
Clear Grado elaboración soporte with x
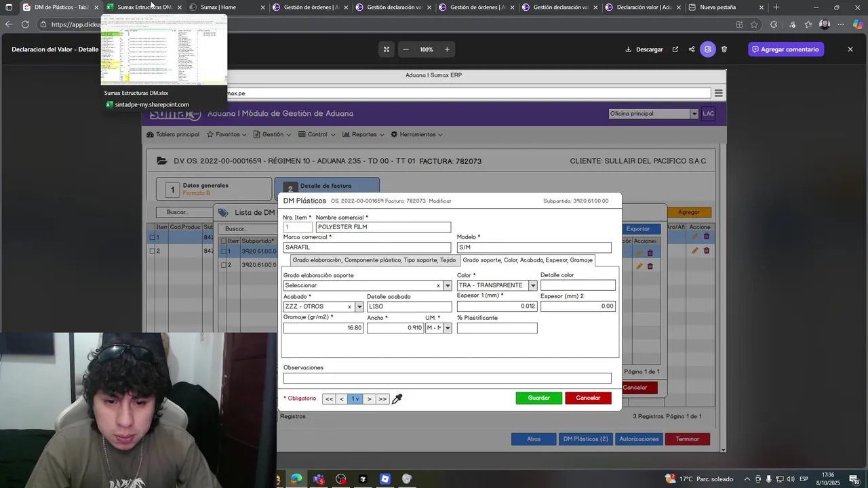pos(438,285)
